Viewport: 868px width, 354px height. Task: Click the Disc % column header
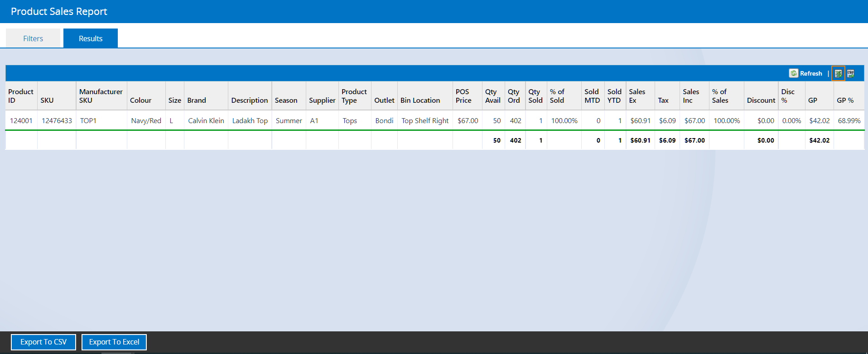pyautogui.click(x=792, y=96)
